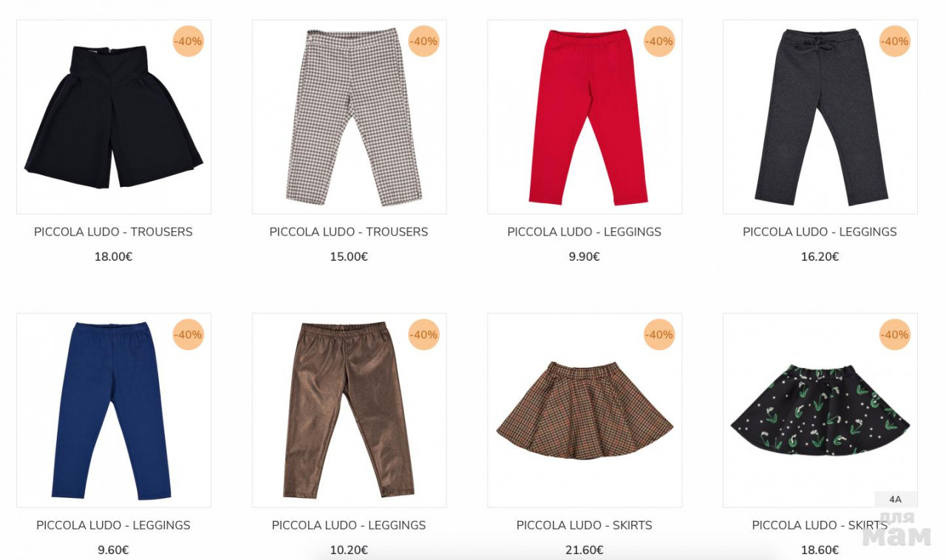Open the bronze metallic leggings image
946x560 pixels.
pyautogui.click(x=349, y=410)
